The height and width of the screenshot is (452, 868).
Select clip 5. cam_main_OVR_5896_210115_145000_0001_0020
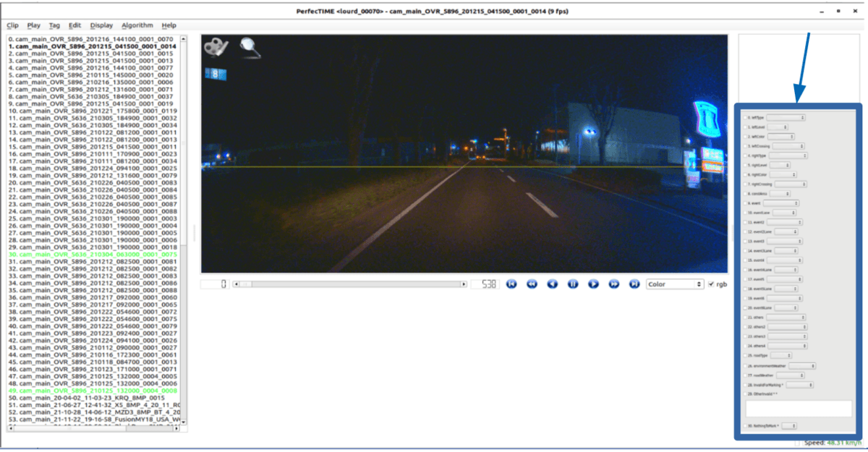pyautogui.click(x=90, y=75)
